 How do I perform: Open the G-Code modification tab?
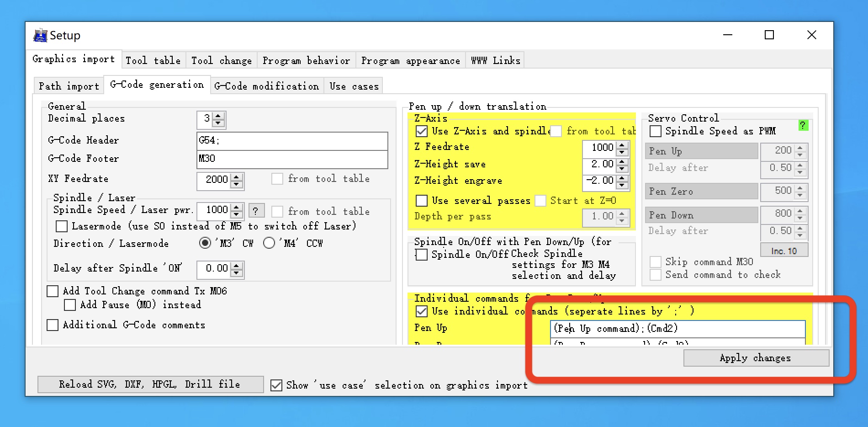[x=266, y=86]
